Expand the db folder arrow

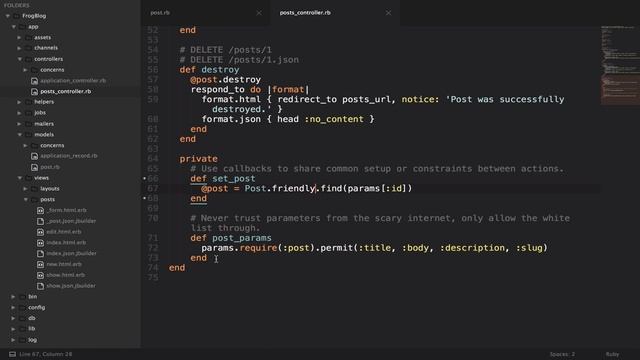click(x=13, y=318)
